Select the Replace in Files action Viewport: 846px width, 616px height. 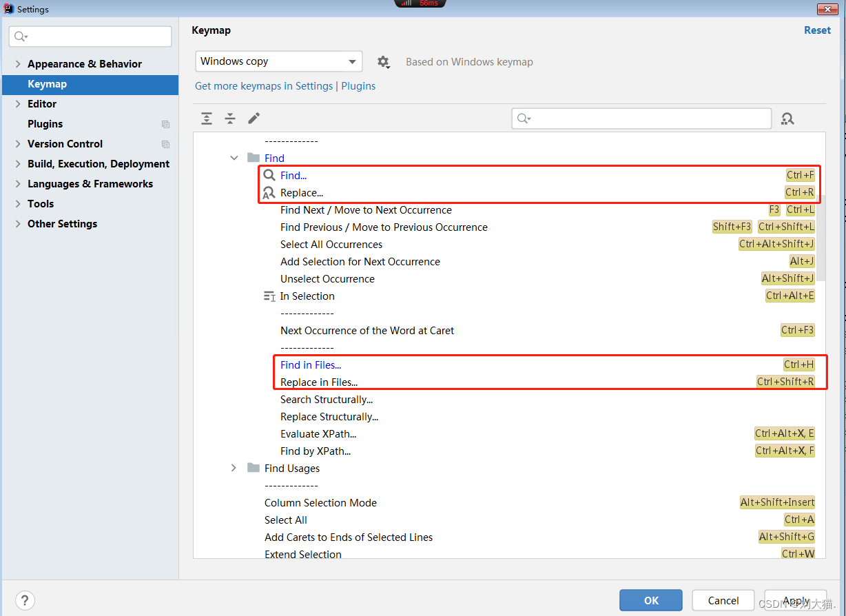[319, 382]
